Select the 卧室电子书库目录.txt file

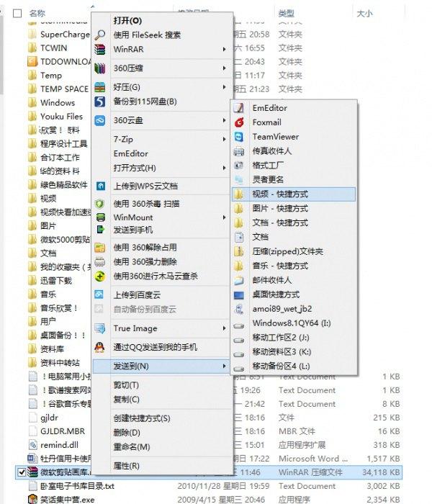tap(77, 486)
